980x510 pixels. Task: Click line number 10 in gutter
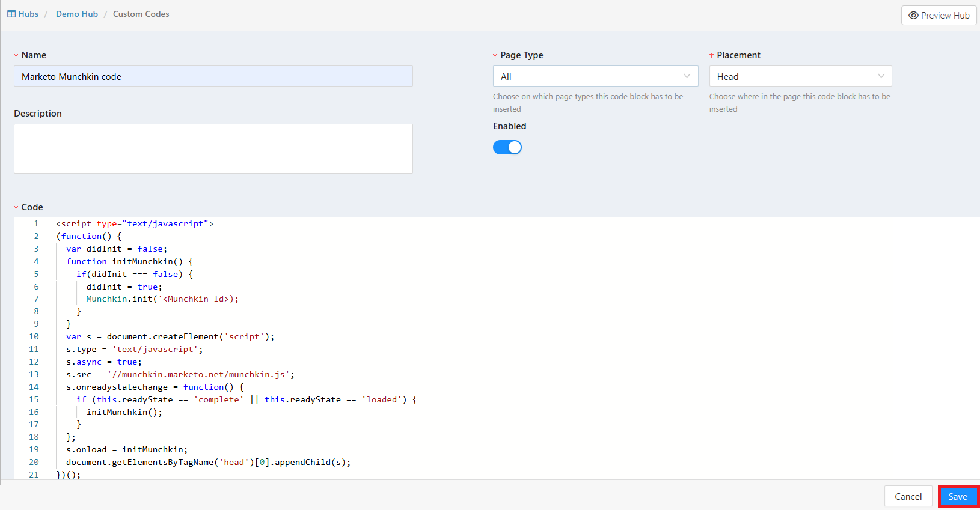(34, 336)
